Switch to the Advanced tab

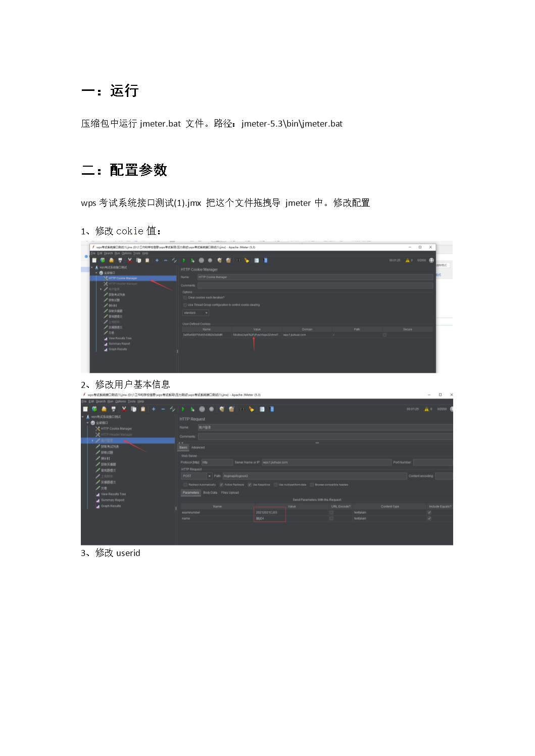coord(198,447)
